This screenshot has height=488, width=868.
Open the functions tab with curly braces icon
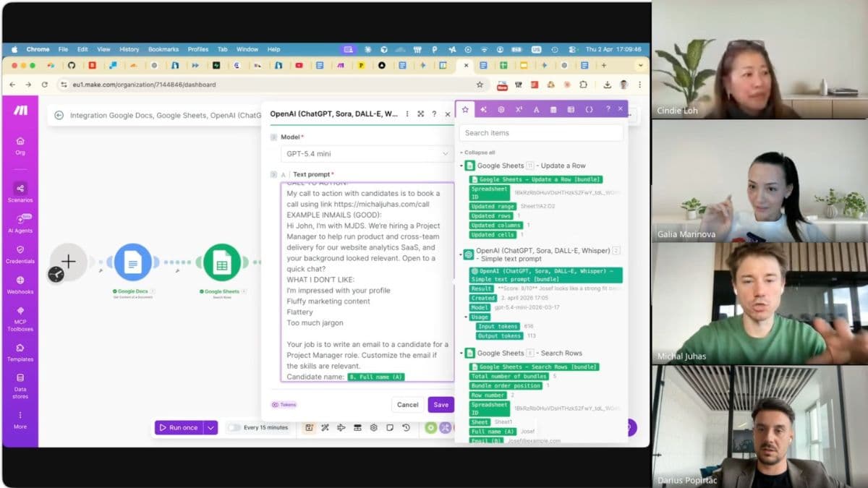pos(587,108)
